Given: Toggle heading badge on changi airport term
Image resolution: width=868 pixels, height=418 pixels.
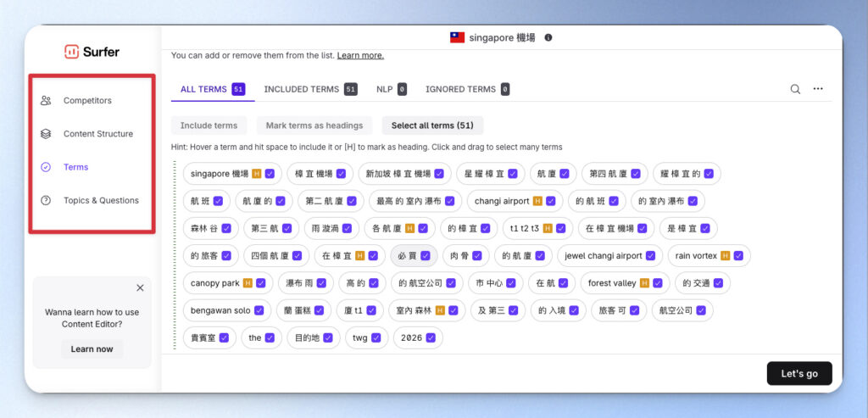Looking at the screenshot, I should click(x=537, y=201).
